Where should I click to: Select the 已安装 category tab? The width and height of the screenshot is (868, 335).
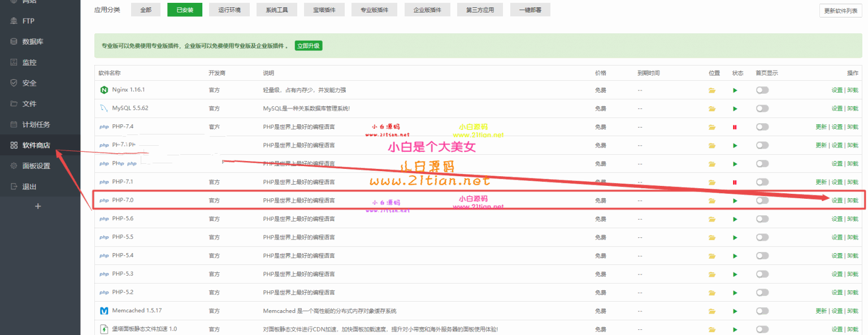(185, 10)
